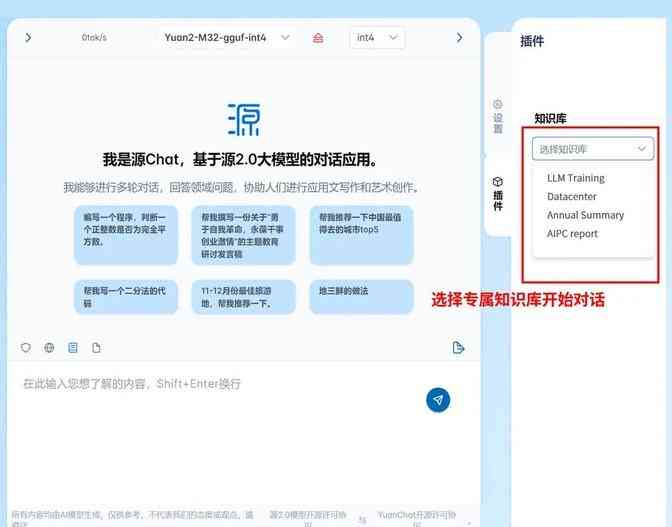This screenshot has width=672, height=527.
Task: Open the Yuan2-M32-gguf-int4 model dropdown
Action: click(227, 38)
